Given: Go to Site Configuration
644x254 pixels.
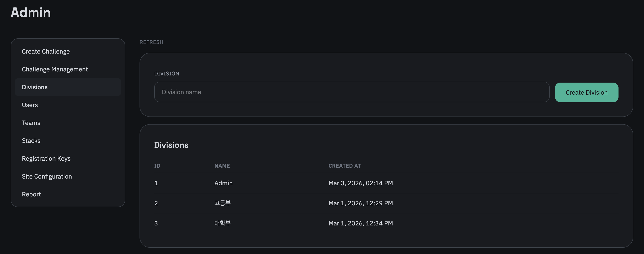Looking at the screenshot, I should pos(47,176).
